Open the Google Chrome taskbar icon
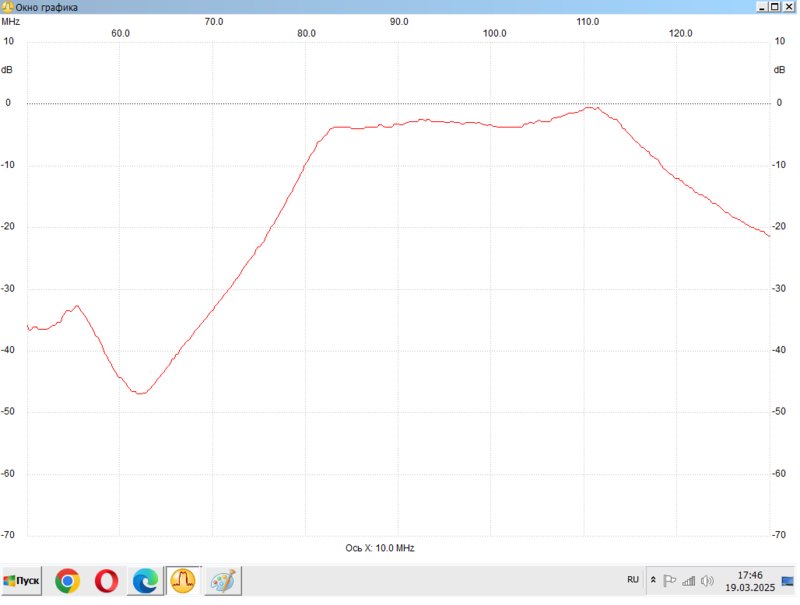The height and width of the screenshot is (605, 800). tap(67, 580)
